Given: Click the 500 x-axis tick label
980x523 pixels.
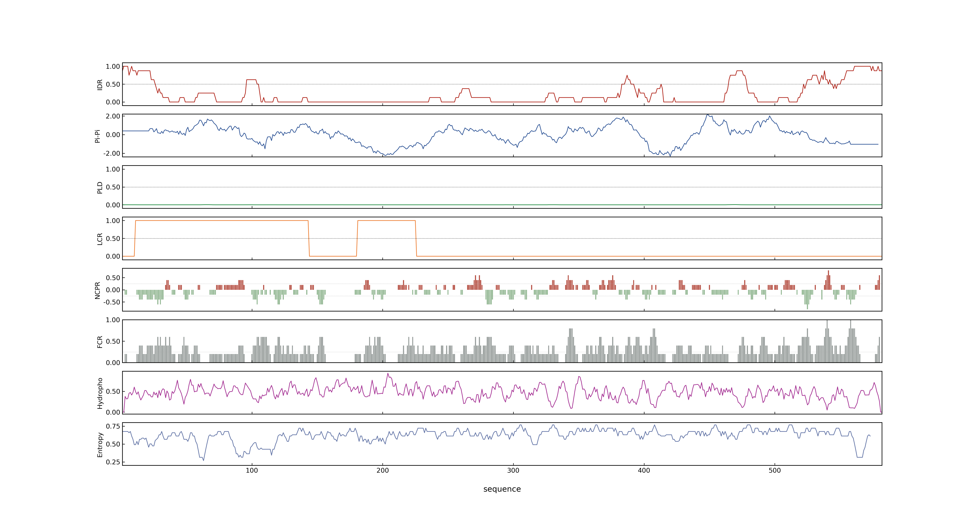Looking at the screenshot, I should [775, 470].
